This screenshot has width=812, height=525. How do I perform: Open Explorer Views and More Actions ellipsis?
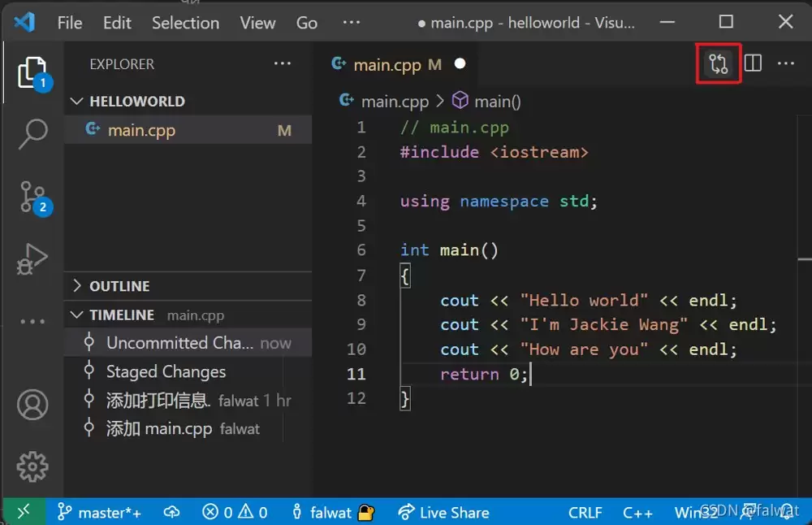coord(283,63)
